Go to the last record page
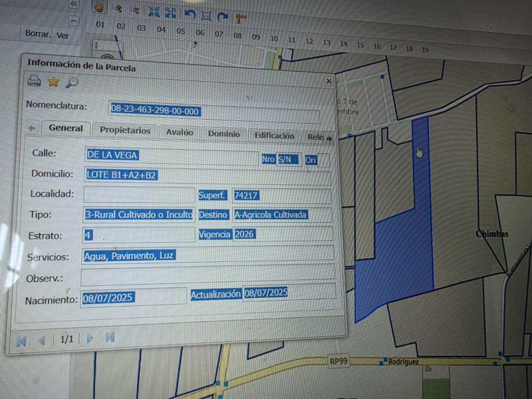Screen dimensions: 532x399 (110, 337)
